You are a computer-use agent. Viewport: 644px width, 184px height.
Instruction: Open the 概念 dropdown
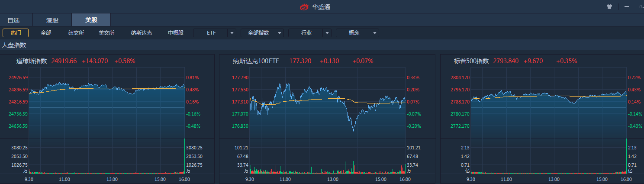[357, 33]
